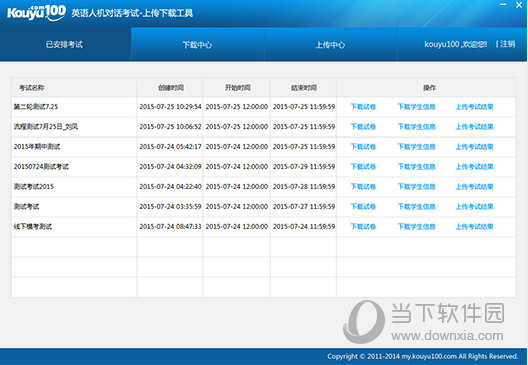
Task: Click 下载学生信息 in the 2015年期中测试 row
Action: coord(417,146)
